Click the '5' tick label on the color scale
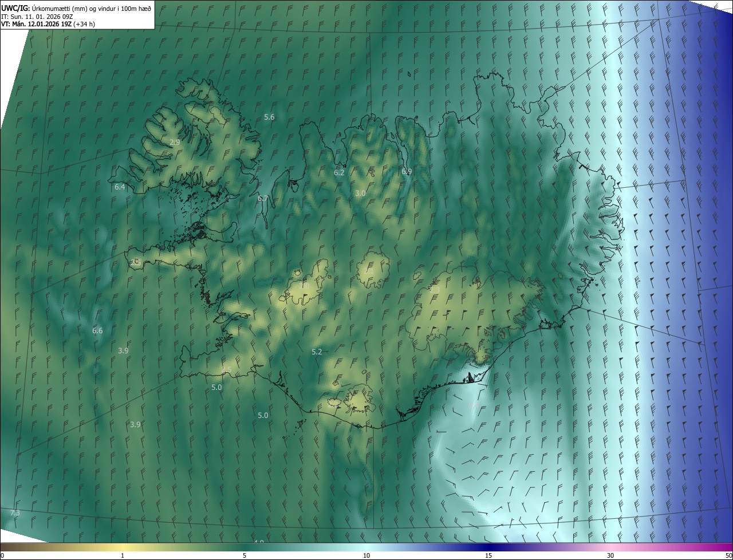Screen dimensions: 733x560 tap(245, 555)
